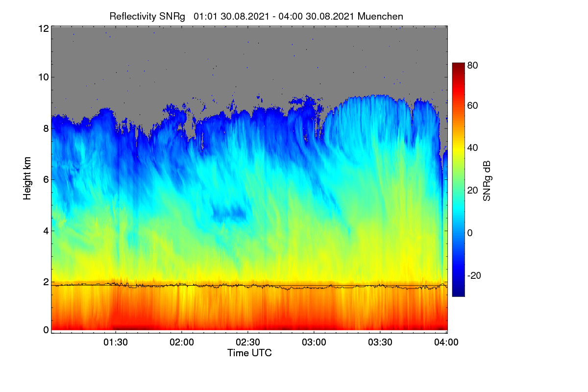This screenshot has width=588, height=392.
Task: Click the '03:30' time tick label
Action: [x=381, y=343]
